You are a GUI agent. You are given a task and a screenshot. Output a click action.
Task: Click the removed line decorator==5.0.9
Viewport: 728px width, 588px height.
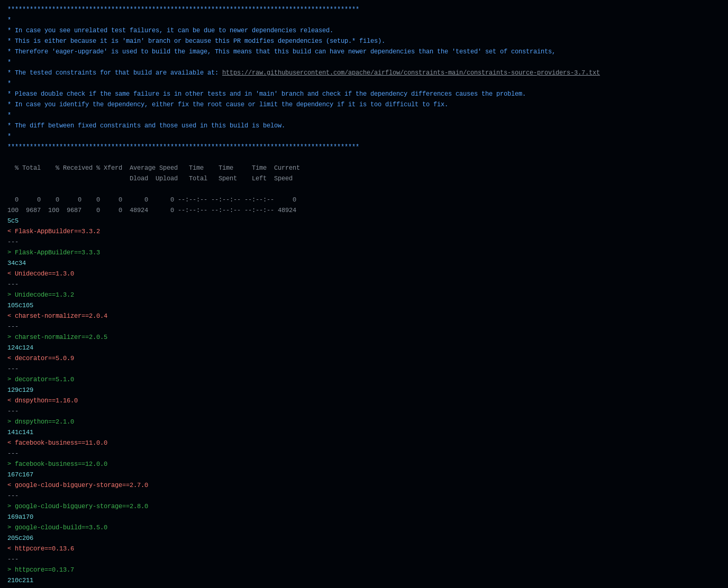click(41, 359)
